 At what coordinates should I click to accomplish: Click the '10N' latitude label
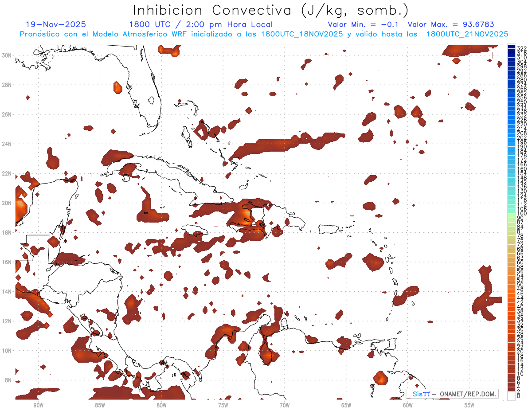pyautogui.click(x=7, y=351)
